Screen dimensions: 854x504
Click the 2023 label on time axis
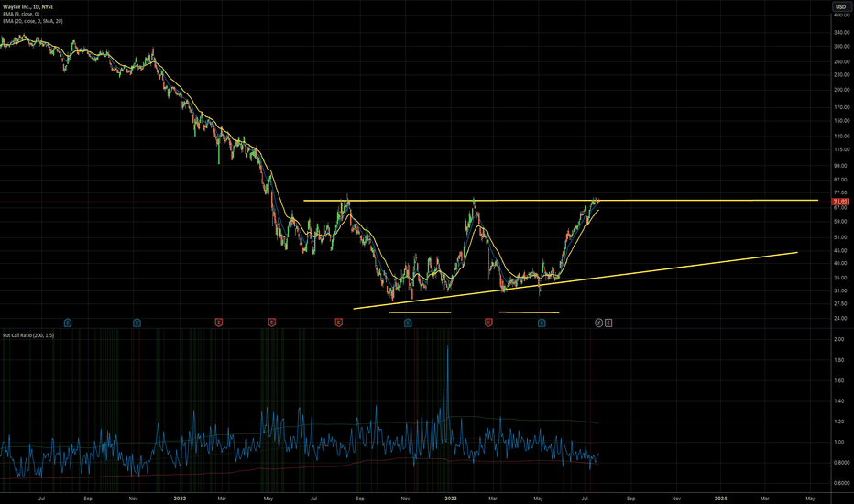tap(451, 498)
